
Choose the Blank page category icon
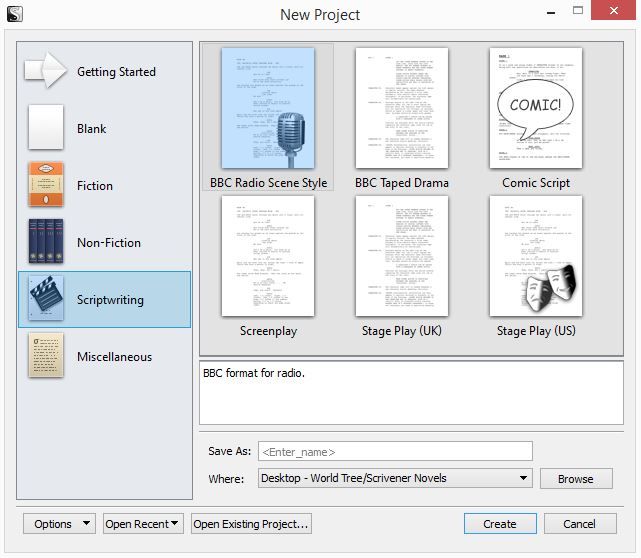(x=46, y=127)
